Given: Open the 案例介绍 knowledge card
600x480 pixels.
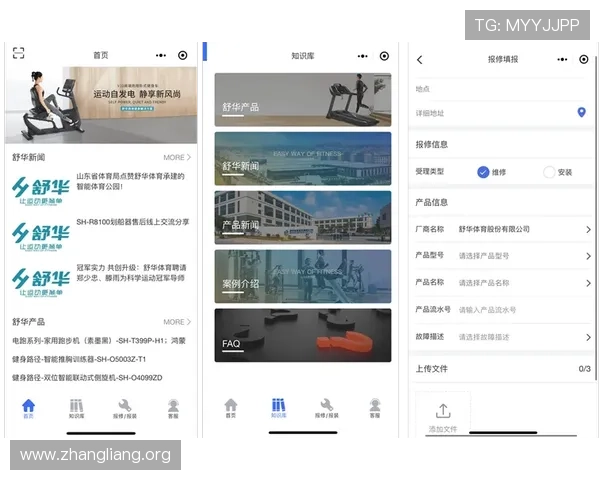Looking at the screenshot, I should [x=303, y=276].
